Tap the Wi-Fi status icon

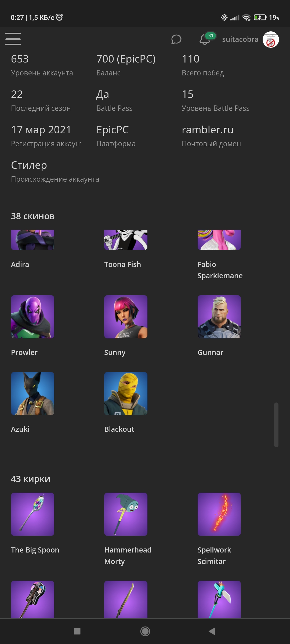246,17
